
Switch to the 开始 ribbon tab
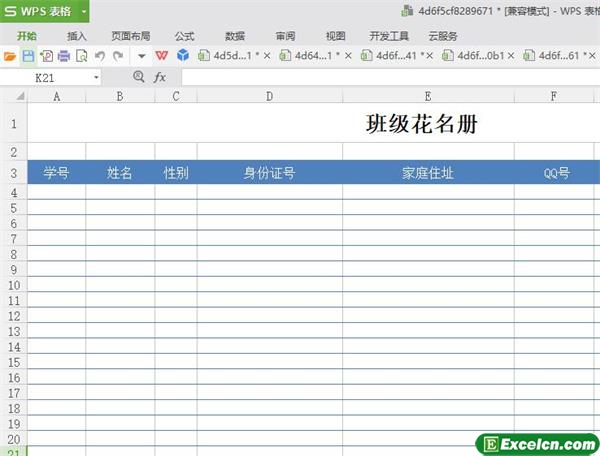pos(27,36)
